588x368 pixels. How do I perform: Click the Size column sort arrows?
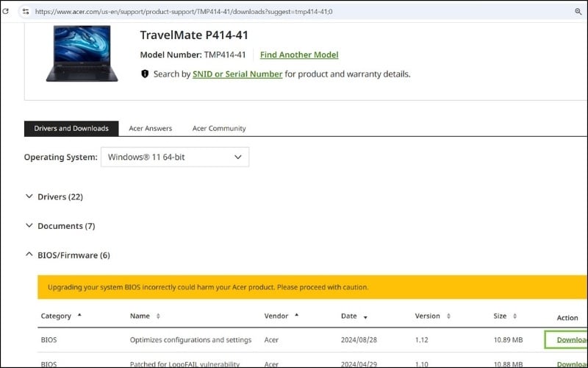[516, 316]
